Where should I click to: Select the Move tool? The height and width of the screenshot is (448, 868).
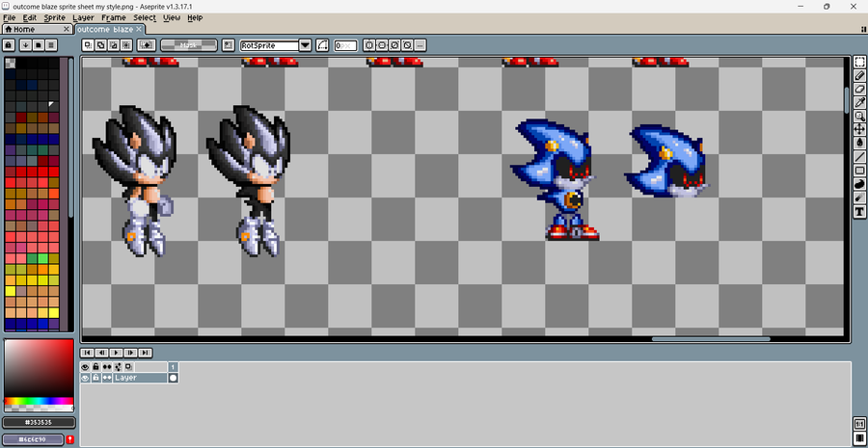(x=859, y=129)
